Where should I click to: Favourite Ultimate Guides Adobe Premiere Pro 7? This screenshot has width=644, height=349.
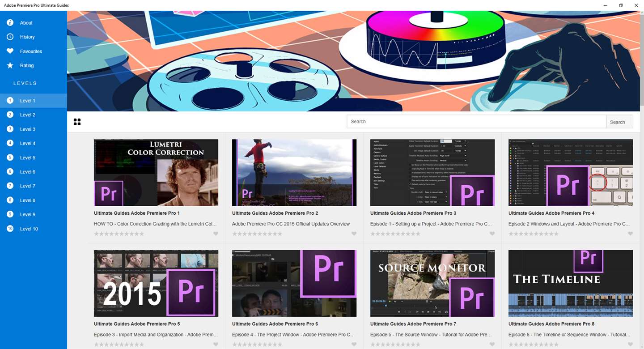pyautogui.click(x=492, y=345)
